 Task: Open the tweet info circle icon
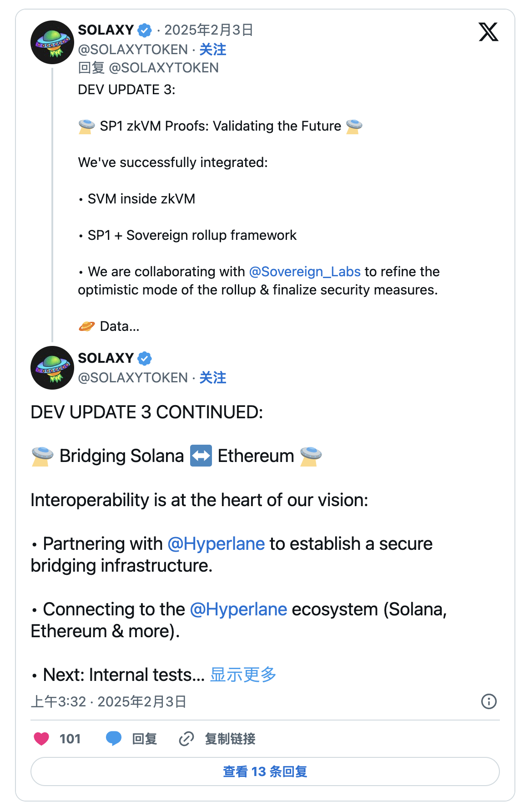click(x=489, y=701)
